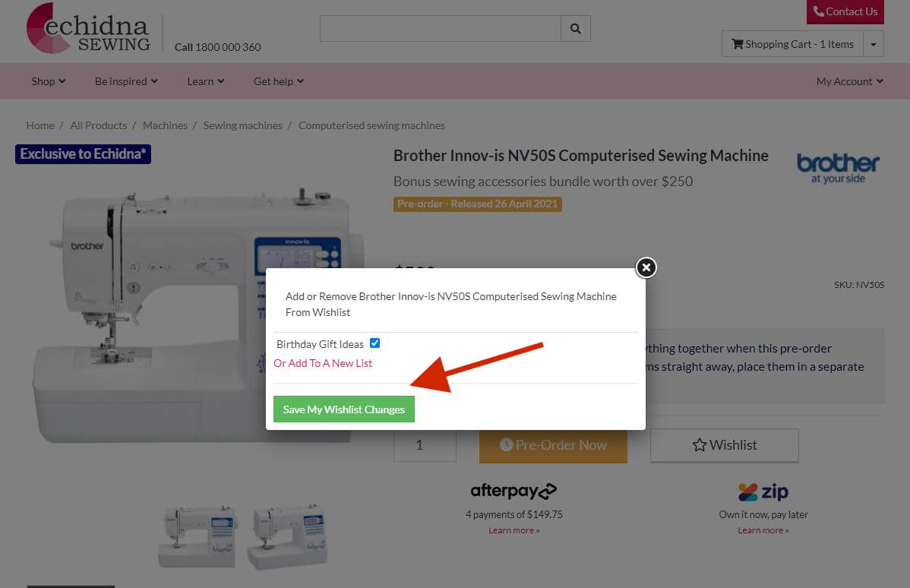The width and height of the screenshot is (910, 588).
Task: Click the search magnifier icon
Action: [575, 28]
